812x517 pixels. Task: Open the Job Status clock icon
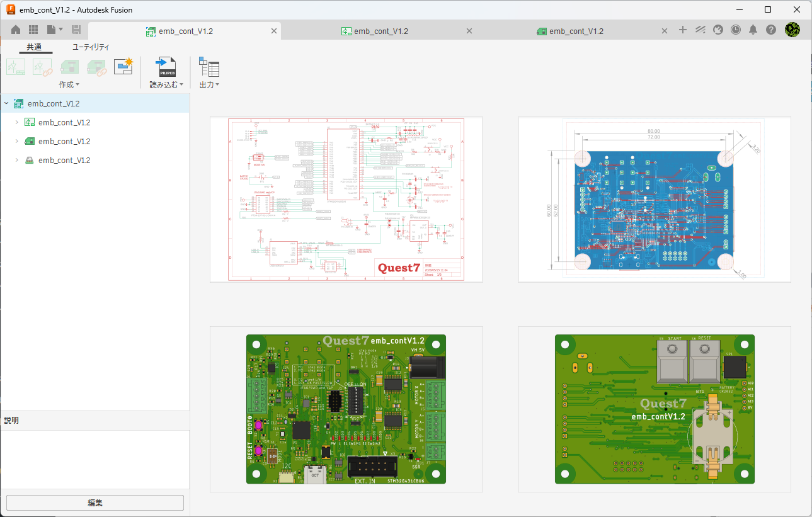coord(736,30)
